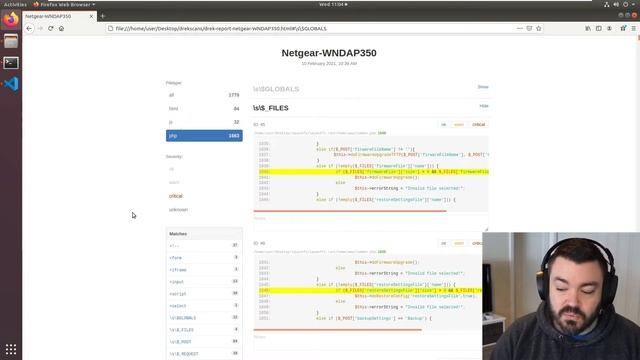Open Terminal from the Ubuntu dock
Image resolution: width=640 pixels, height=360 pixels.
click(x=11, y=63)
